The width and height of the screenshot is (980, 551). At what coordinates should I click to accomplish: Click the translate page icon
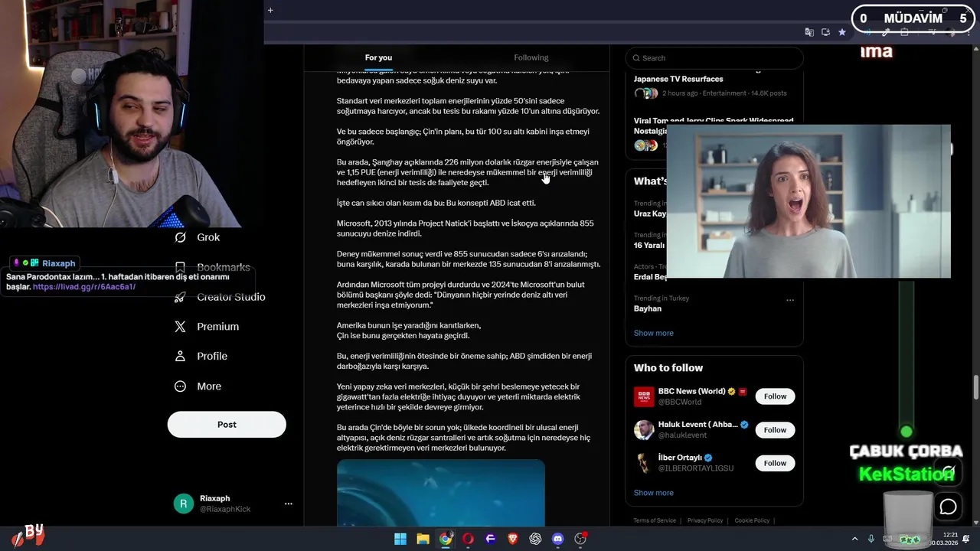[809, 32]
